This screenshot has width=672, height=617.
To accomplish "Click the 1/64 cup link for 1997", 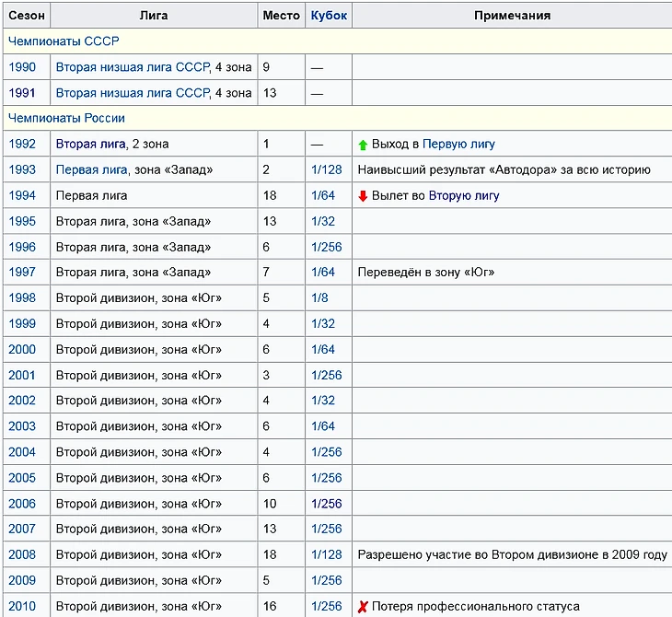I will (x=323, y=272).
